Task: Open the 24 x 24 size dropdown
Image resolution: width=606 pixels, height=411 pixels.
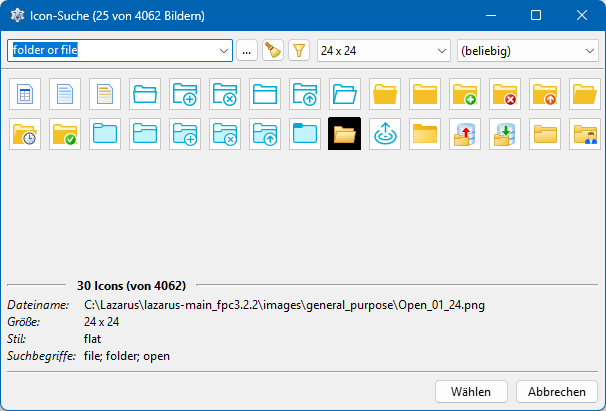Action: (x=384, y=51)
